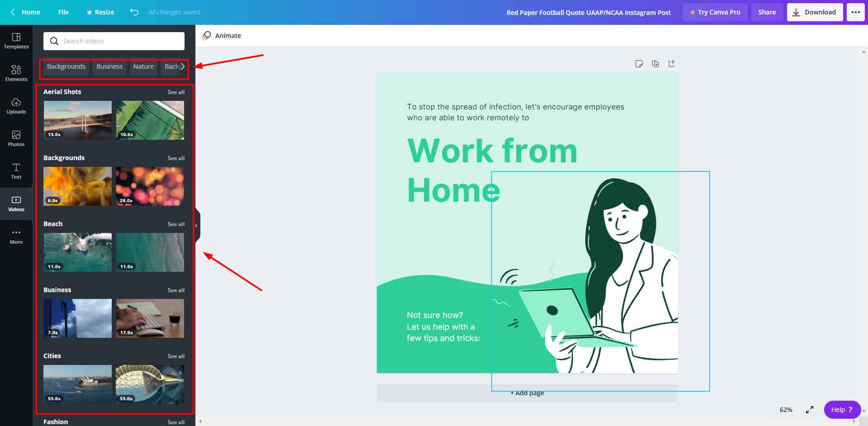Add a new page using the plus-page icon
This screenshot has height=426, width=868.
coord(672,64)
